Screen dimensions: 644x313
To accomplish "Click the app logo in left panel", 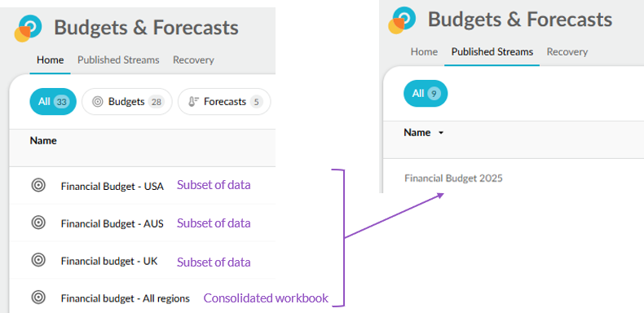I will (x=28, y=29).
